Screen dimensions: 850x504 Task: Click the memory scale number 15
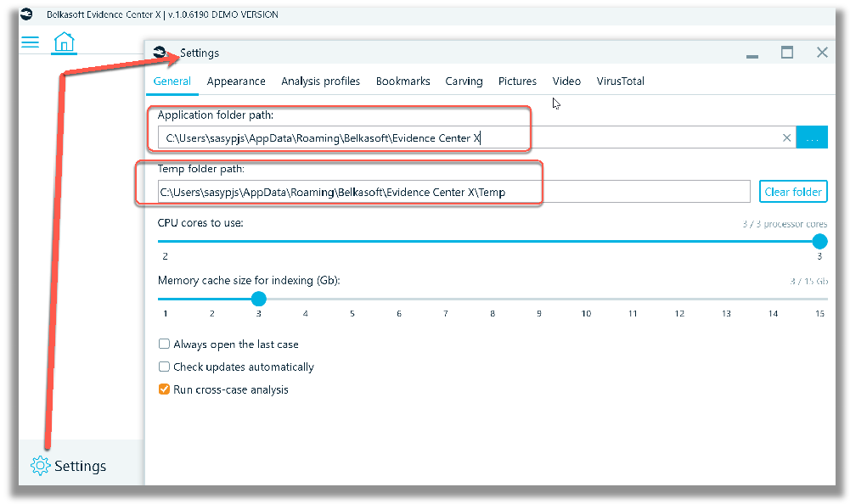[x=819, y=313]
